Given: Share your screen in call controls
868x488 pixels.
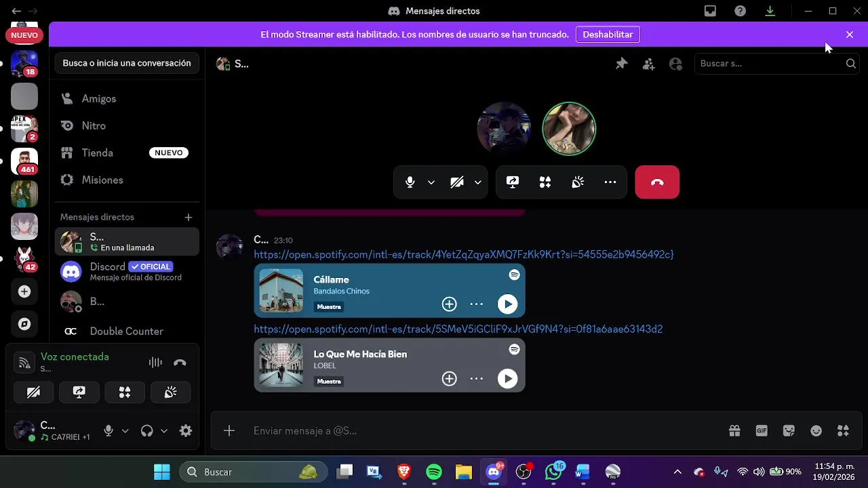Looking at the screenshot, I should click(513, 182).
